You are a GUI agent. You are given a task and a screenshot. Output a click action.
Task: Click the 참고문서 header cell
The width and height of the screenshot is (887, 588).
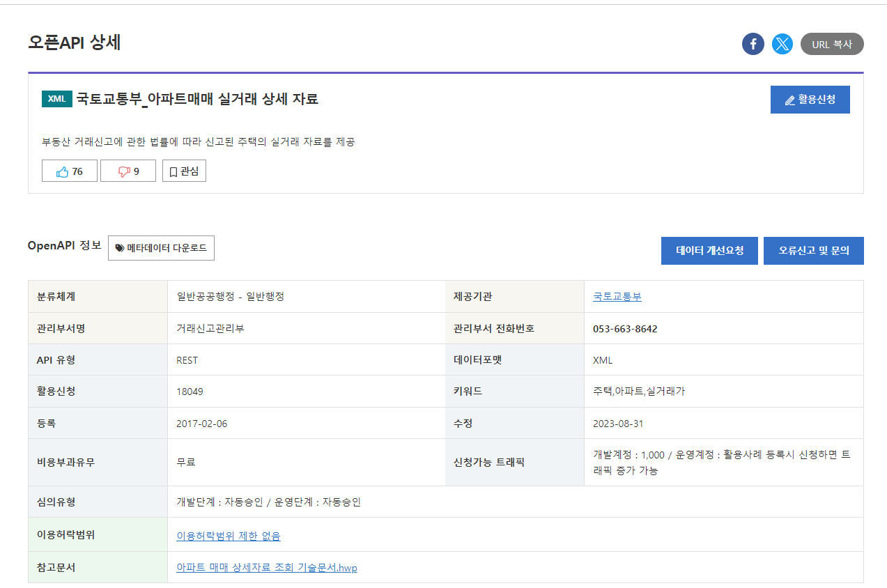pyautogui.click(x=98, y=568)
